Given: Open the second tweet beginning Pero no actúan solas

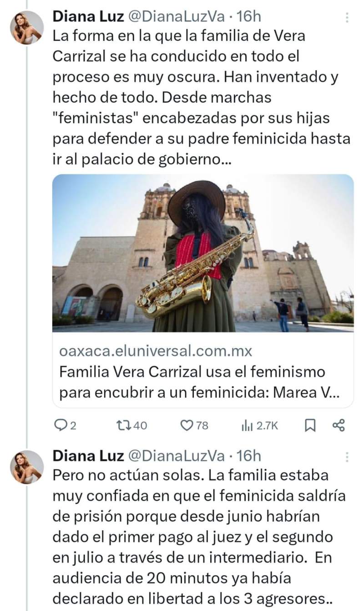Looking at the screenshot, I should pos(199,537).
